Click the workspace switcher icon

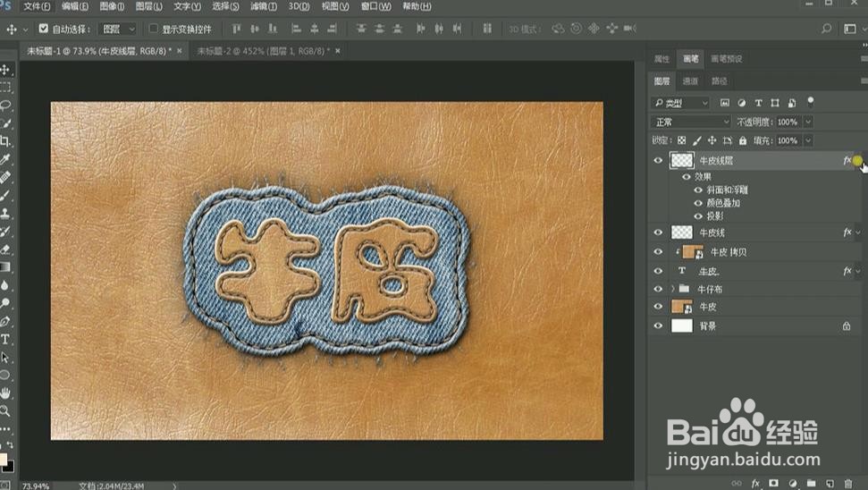tap(850, 29)
